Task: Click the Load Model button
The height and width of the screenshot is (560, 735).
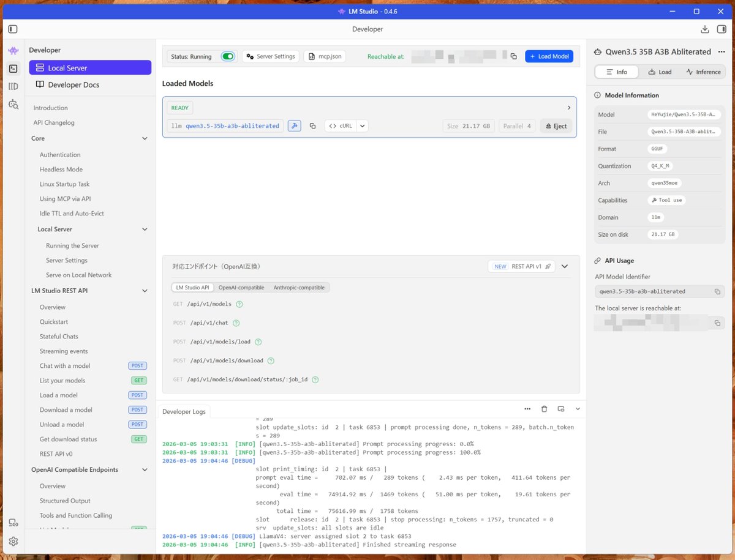Action: [x=549, y=56]
